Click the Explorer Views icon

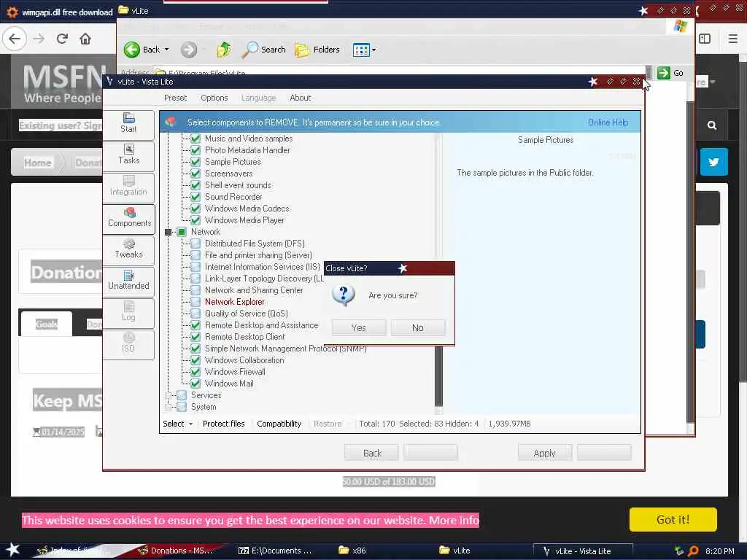point(360,50)
